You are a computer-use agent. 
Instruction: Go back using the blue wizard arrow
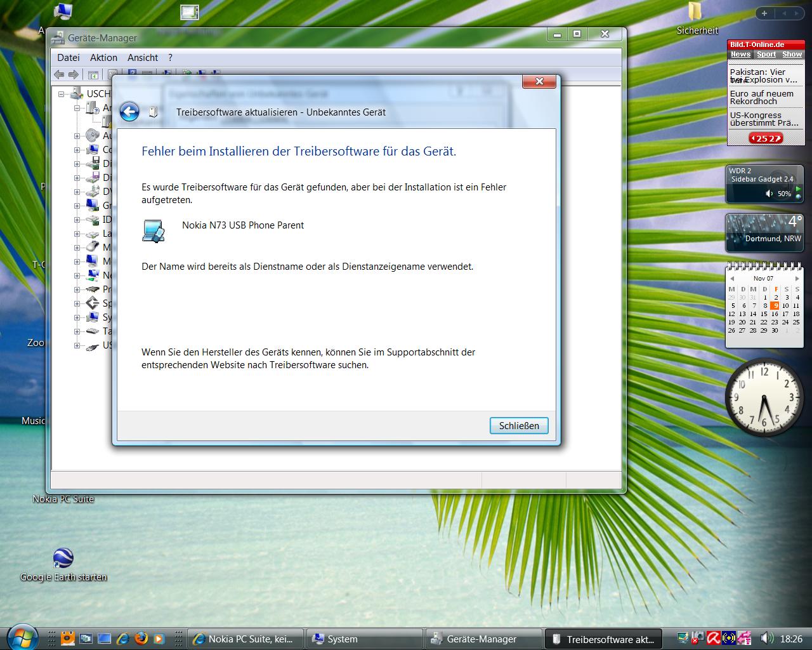point(129,112)
